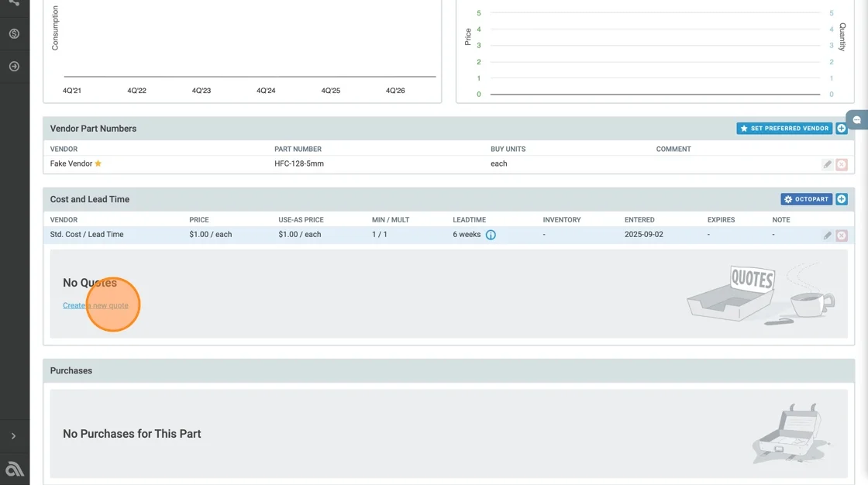Image resolution: width=868 pixels, height=485 pixels.
Task: Click the Create a new quote link
Action: tap(95, 305)
